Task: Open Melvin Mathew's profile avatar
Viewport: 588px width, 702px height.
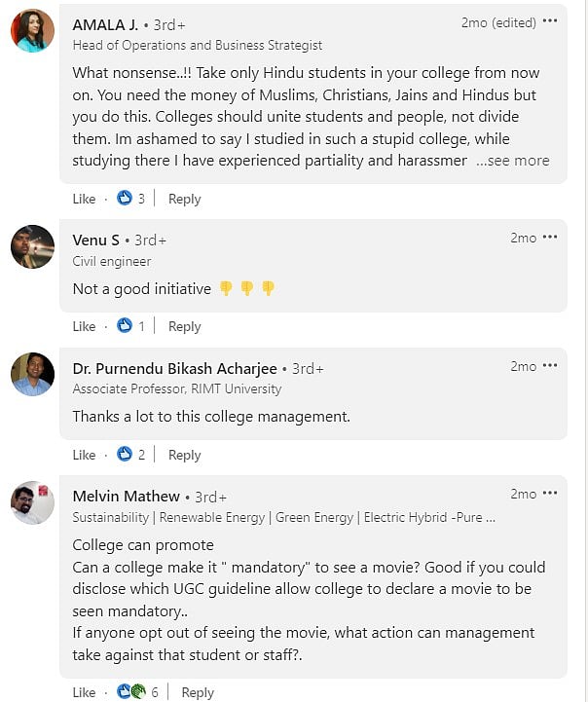Action: (x=32, y=502)
